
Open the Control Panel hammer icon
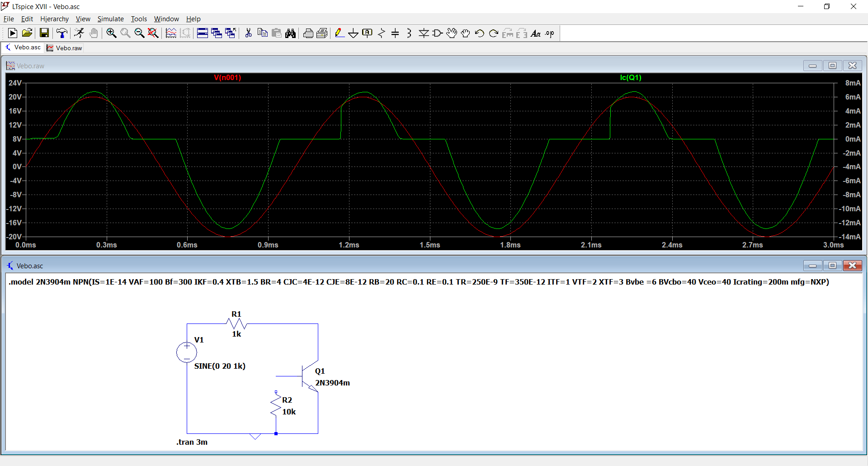click(x=62, y=33)
